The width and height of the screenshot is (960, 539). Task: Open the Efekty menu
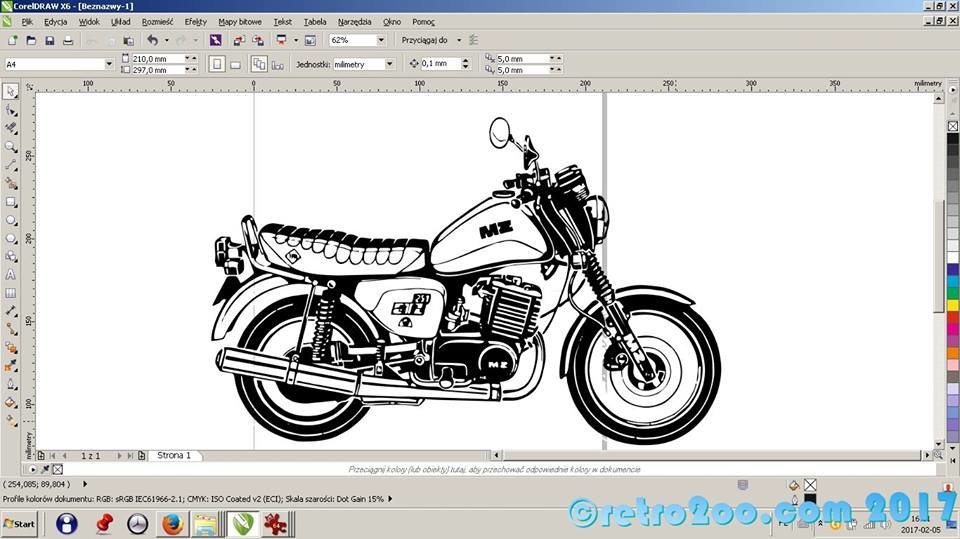click(195, 21)
